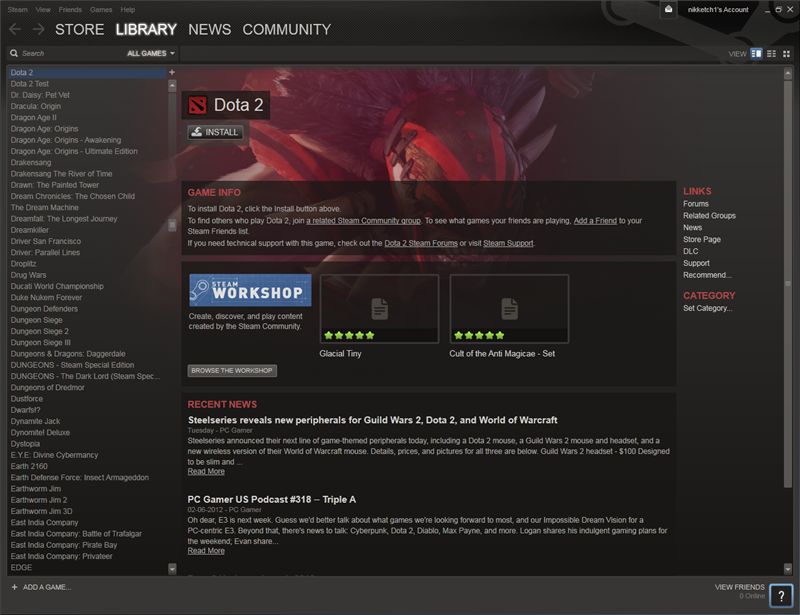Open the All Games filter dropdown
Screen dimensions: 800x615
(151, 53)
